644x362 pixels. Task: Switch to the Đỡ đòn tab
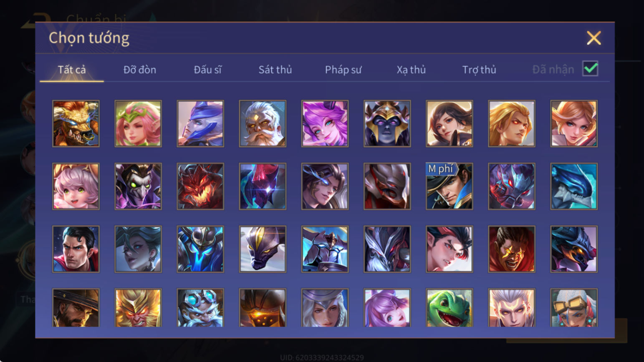pyautogui.click(x=140, y=70)
